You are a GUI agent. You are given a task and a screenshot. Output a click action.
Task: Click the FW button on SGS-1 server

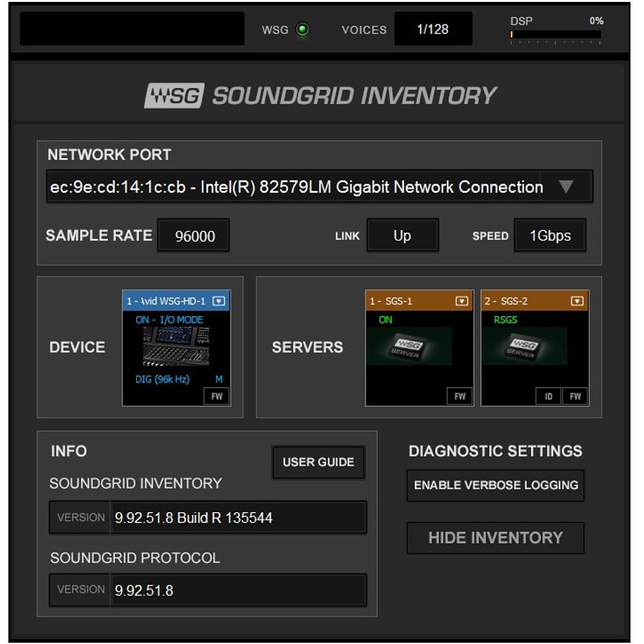(460, 396)
